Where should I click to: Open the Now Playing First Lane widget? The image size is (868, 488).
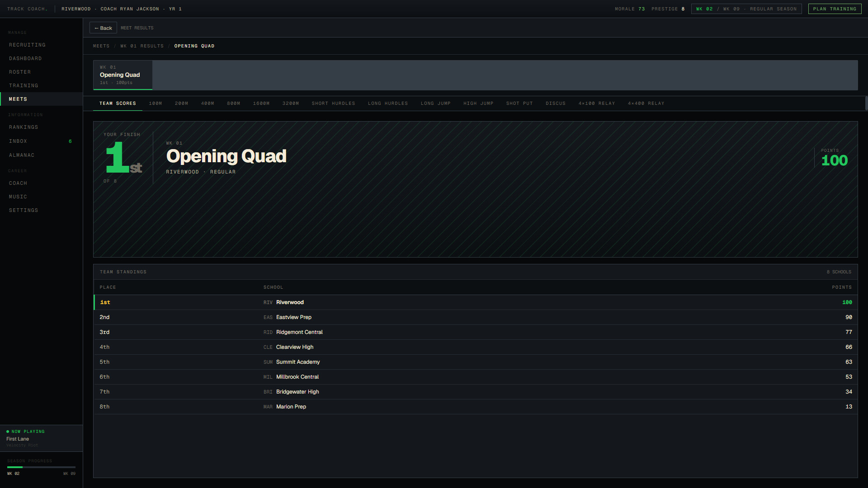41,438
